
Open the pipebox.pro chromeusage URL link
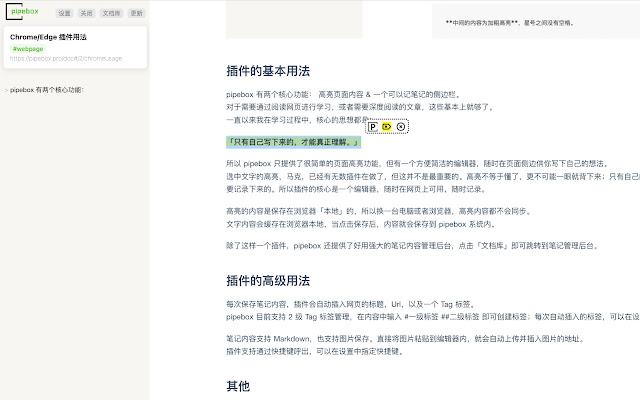pos(66,58)
